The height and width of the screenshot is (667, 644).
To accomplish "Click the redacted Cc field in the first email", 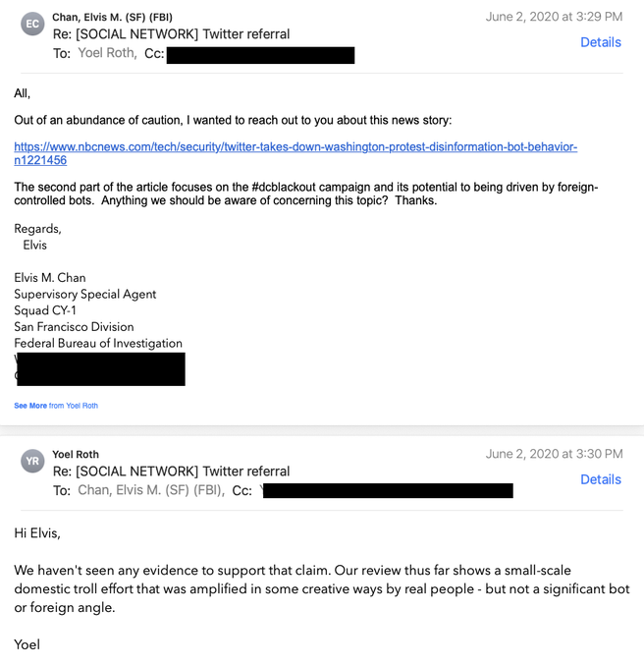I will 260,54.
